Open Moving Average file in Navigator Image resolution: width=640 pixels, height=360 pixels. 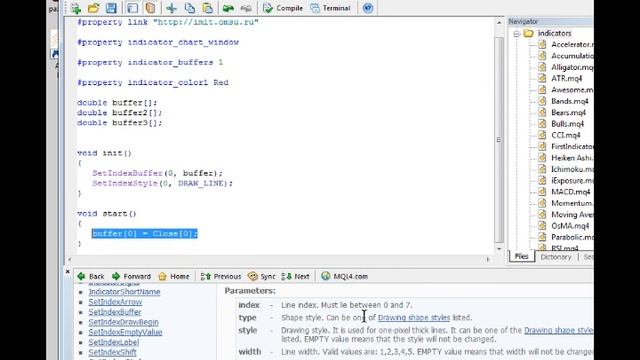[572, 214]
